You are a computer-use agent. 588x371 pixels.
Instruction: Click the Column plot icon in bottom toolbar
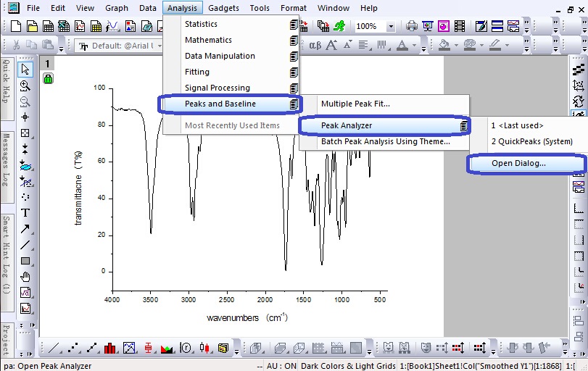(x=111, y=348)
